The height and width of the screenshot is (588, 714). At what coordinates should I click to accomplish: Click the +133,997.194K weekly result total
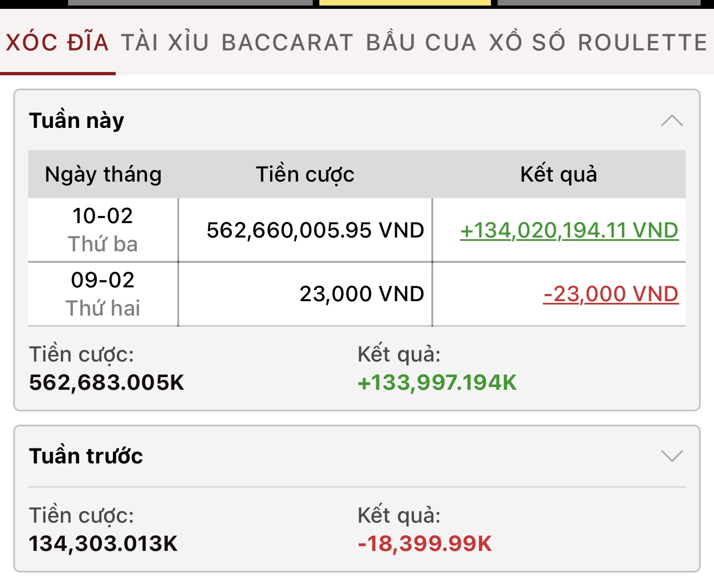437,383
